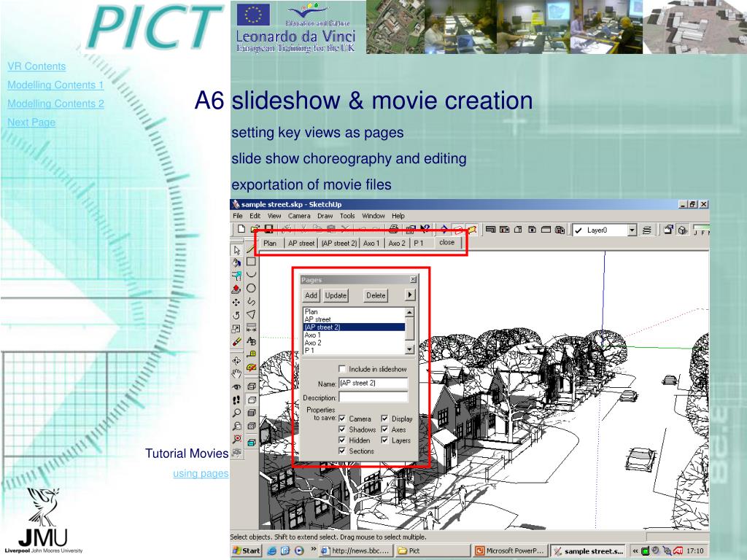Click the Save disk icon
747x560 pixels.
268,229
